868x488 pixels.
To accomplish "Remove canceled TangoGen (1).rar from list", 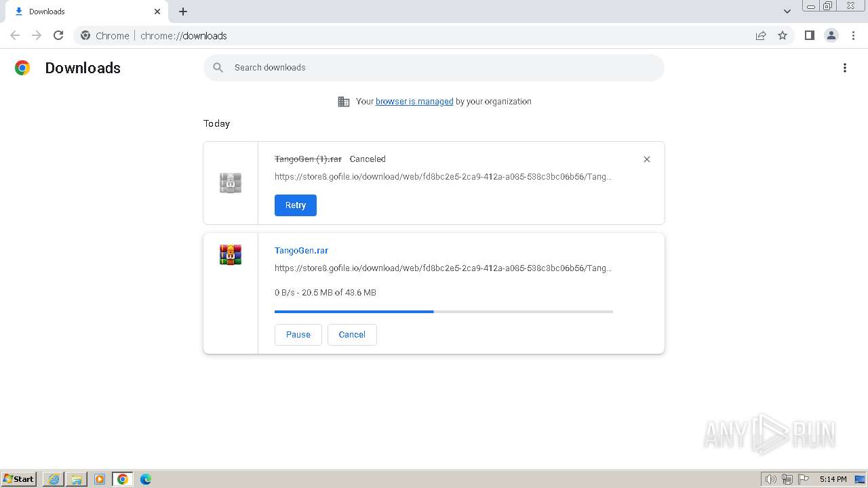I will pos(647,159).
